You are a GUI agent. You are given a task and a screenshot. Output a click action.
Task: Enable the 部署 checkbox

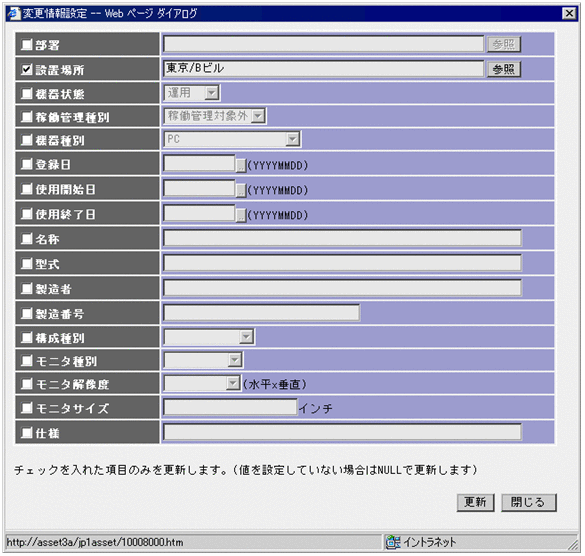point(26,45)
